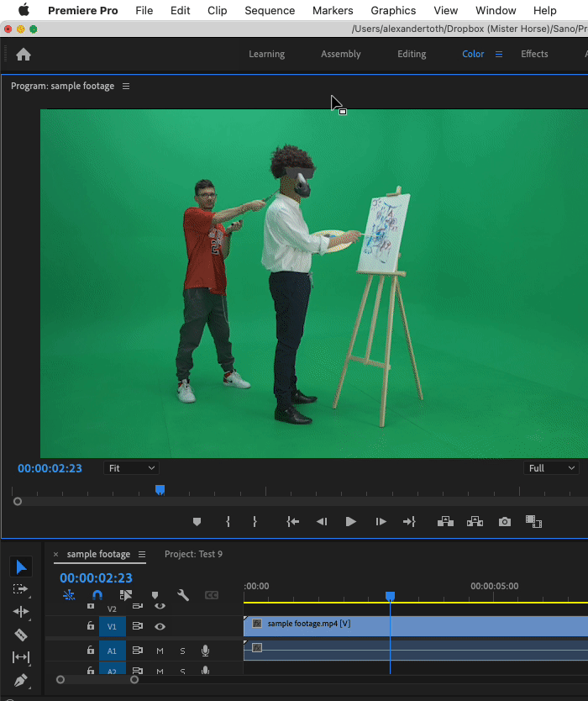588x701 pixels.
Task: Click the Captions CC track icon
Action: tap(212, 595)
